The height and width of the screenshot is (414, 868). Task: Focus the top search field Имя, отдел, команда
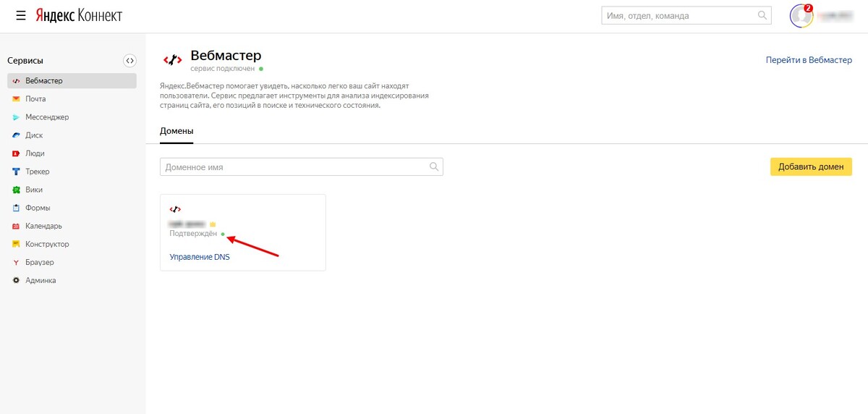pyautogui.click(x=686, y=15)
